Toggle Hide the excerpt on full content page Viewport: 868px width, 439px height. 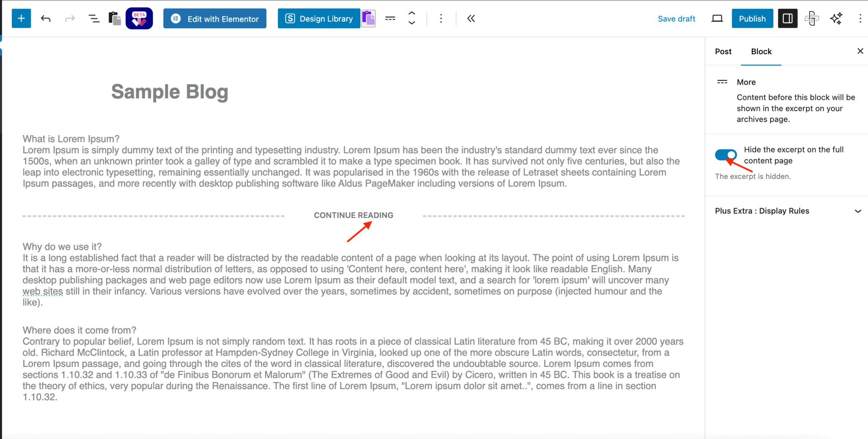726,155
